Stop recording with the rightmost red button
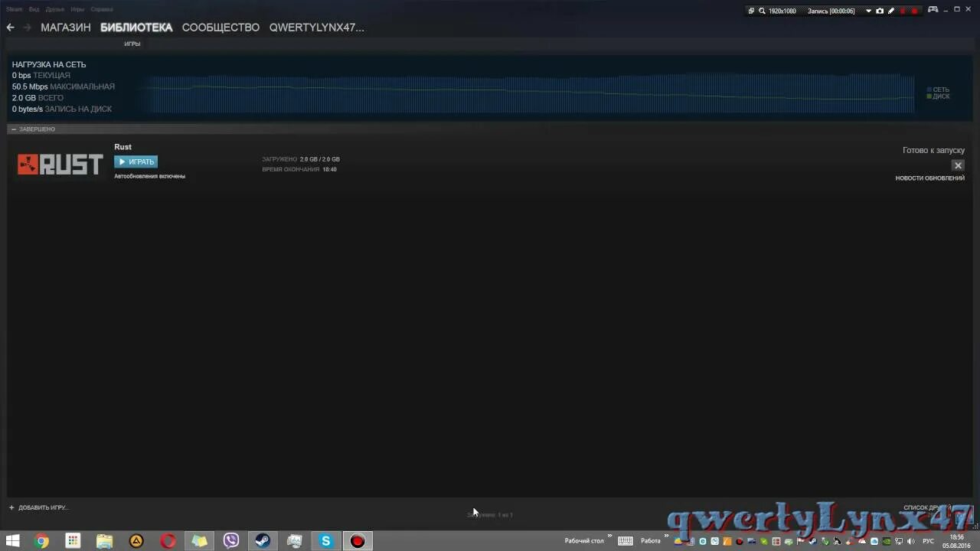Image resolution: width=980 pixels, height=551 pixels. 914,11
